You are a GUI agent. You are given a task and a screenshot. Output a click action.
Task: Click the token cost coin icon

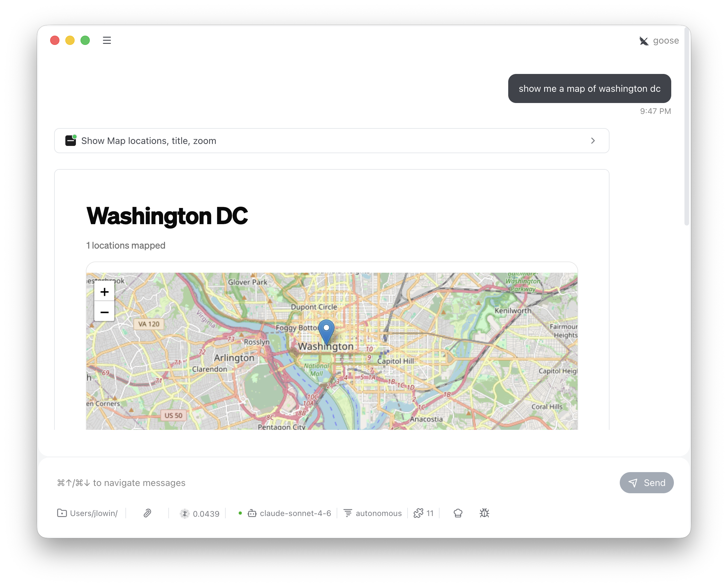point(184,514)
